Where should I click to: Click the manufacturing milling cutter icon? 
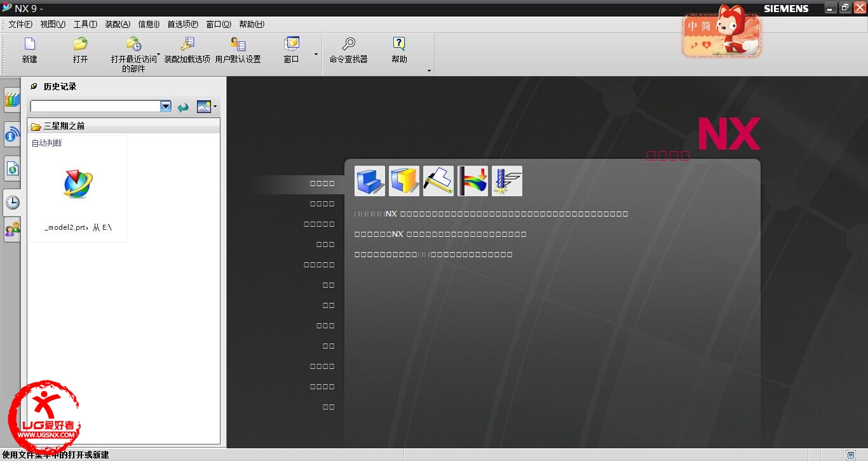pos(507,181)
